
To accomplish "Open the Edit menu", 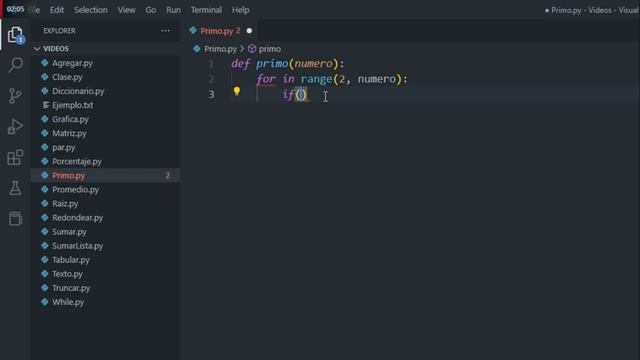I will click(x=57, y=10).
